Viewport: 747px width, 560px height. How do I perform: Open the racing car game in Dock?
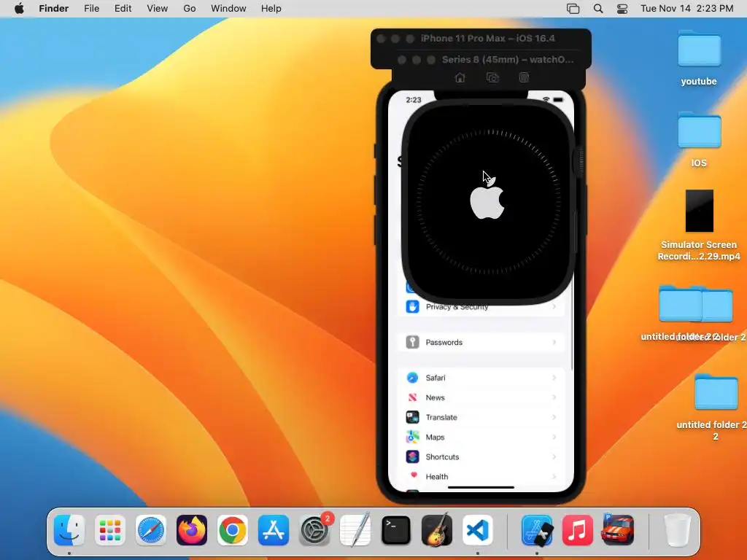[618, 530]
